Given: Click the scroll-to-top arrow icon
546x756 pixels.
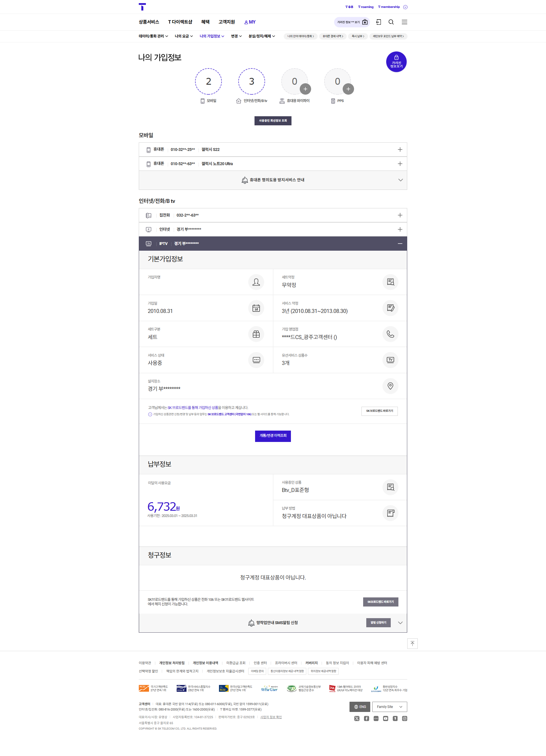Looking at the screenshot, I should point(412,643).
